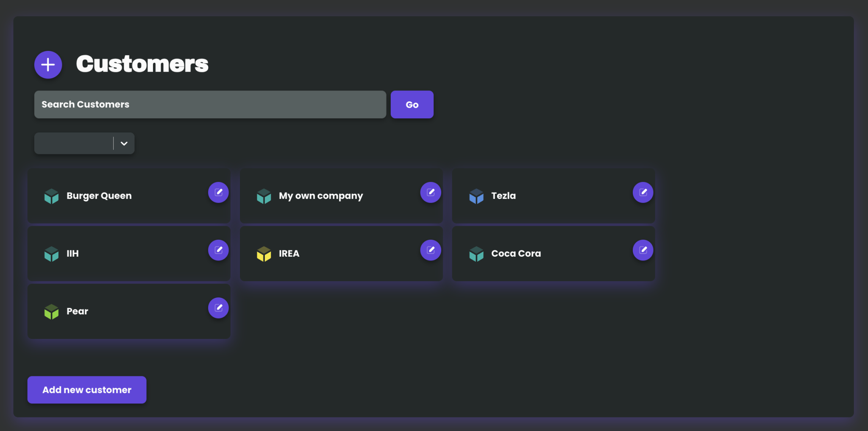The image size is (868, 431).
Task: Edit My own company via its pencil icon
Action: (x=431, y=192)
